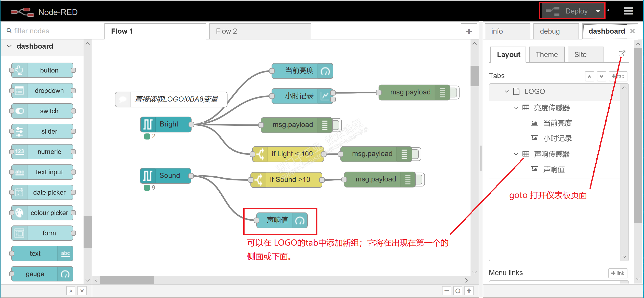Open the Deploy dropdown arrow
Image resolution: width=644 pixels, height=298 pixels.
[x=598, y=11]
